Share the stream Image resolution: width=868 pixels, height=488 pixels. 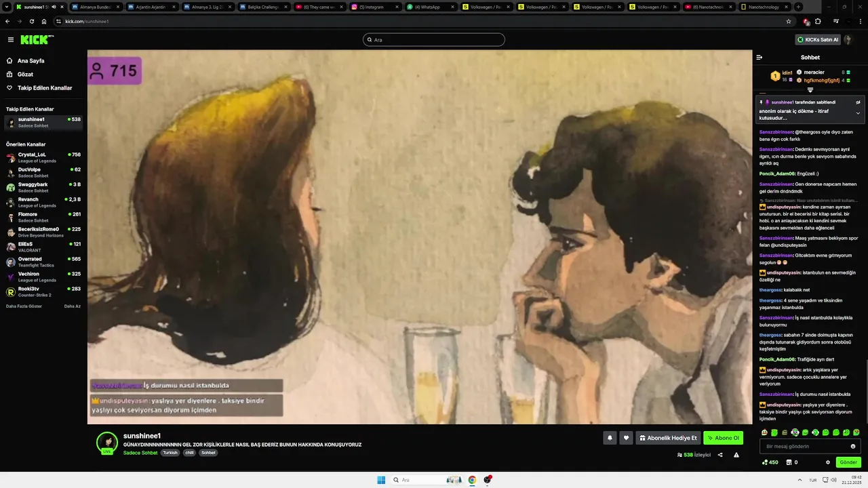(720, 455)
